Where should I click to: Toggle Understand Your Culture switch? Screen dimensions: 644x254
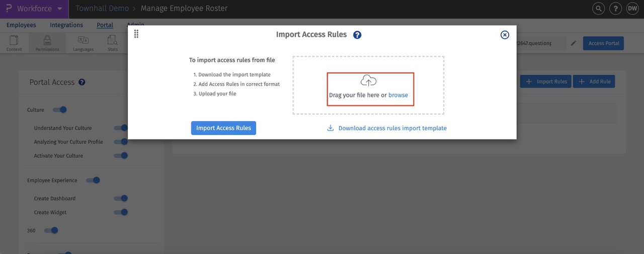click(x=121, y=128)
